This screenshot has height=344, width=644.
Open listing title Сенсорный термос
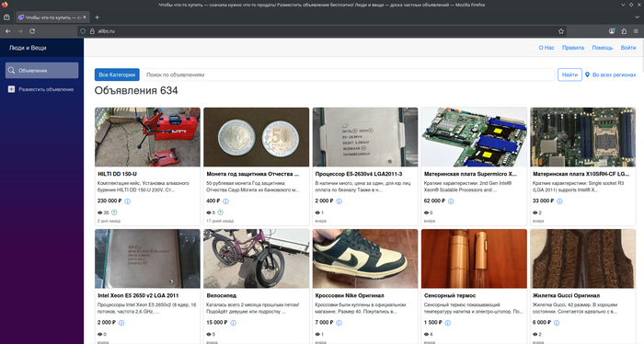450,295
